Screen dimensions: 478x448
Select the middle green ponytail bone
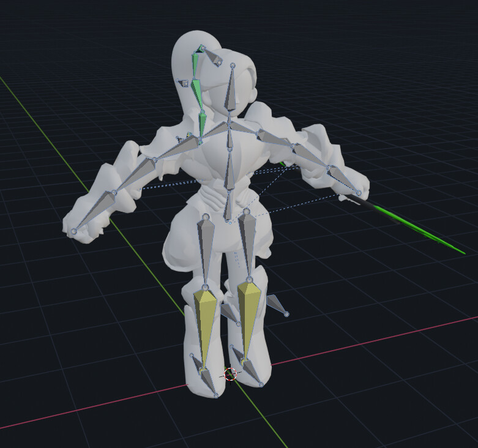[197, 94]
